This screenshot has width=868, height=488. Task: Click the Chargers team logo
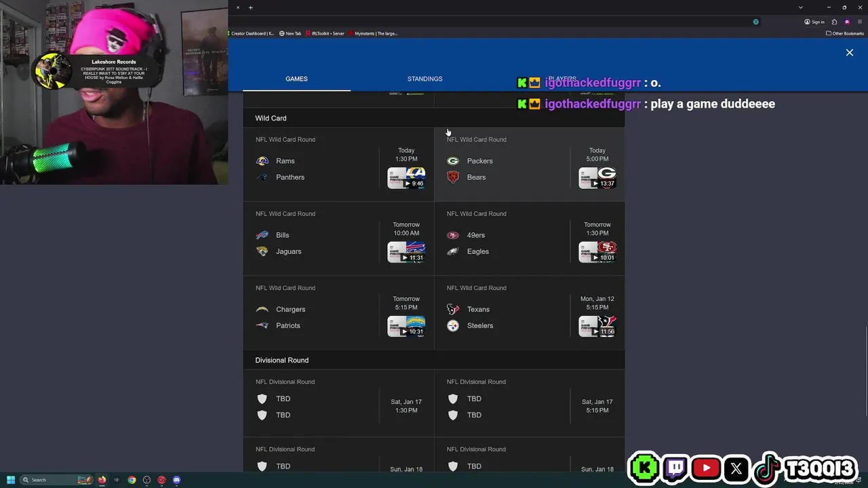pos(262,309)
